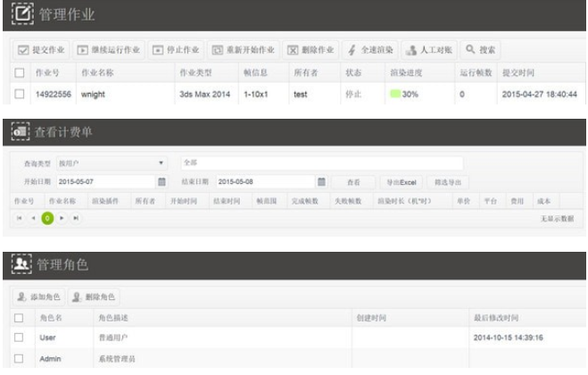Sort by the 状态 column header
Screen dimensions: 588x375
[353, 73]
